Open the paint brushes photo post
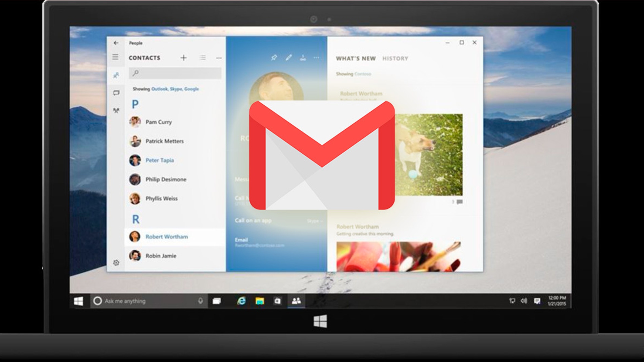 (x=399, y=256)
